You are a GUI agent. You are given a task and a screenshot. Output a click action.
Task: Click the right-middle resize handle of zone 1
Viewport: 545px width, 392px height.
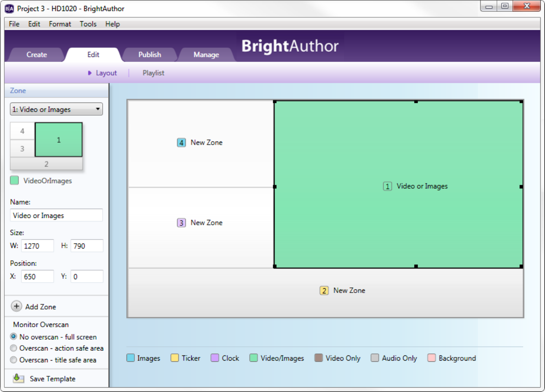pyautogui.click(x=521, y=187)
